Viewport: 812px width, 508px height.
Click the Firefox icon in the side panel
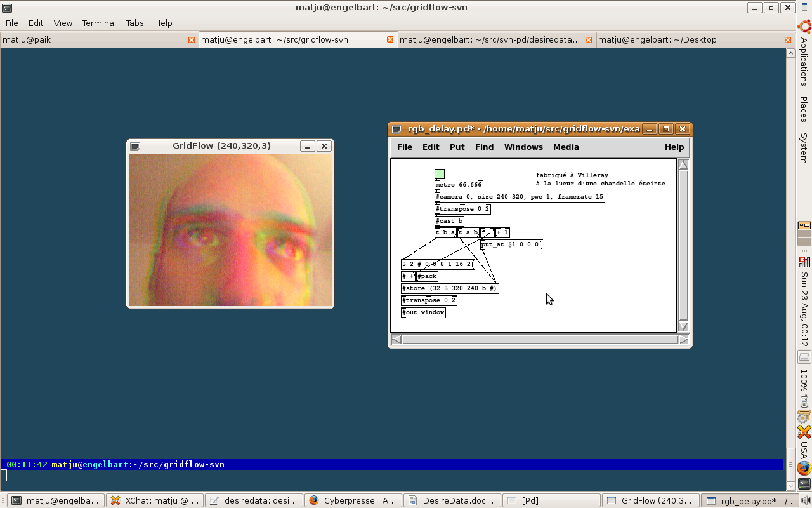804,468
